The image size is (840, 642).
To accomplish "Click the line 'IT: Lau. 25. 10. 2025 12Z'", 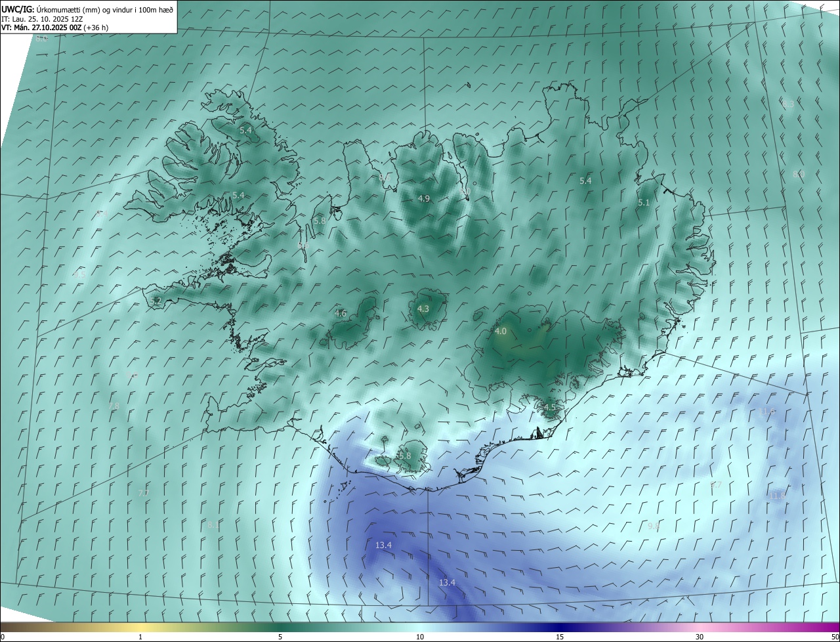I will point(43,18).
